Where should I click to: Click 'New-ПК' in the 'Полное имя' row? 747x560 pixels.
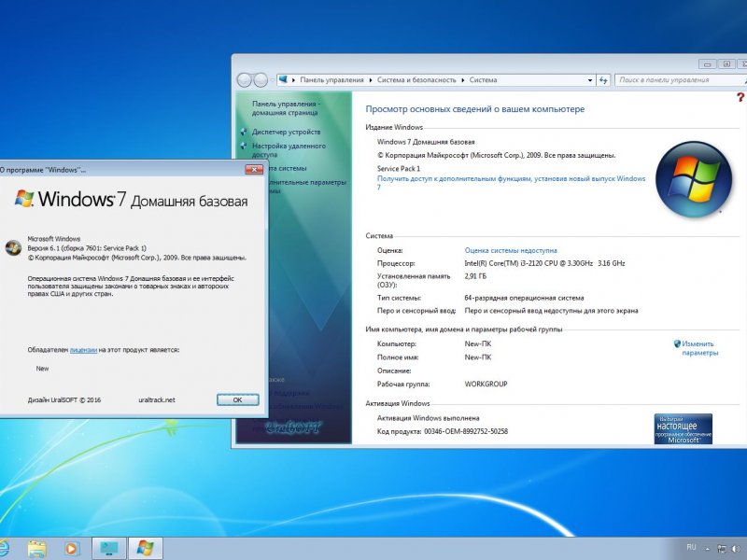478,357
